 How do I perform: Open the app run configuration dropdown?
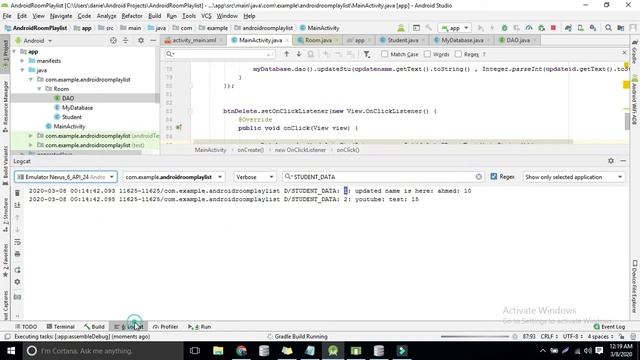click(x=455, y=28)
